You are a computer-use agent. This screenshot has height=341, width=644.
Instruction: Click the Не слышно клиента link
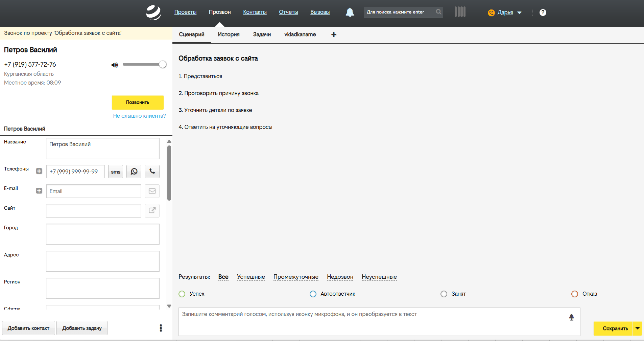(139, 116)
